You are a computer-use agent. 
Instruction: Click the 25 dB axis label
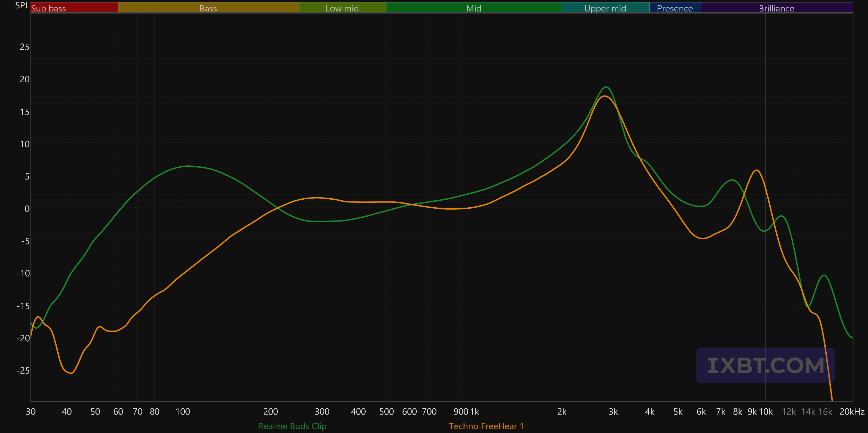click(x=24, y=47)
